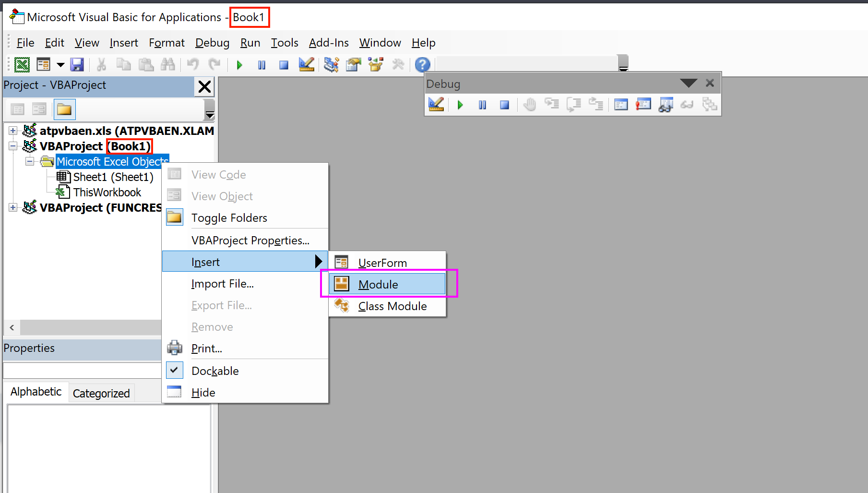Click Print in the context menu

[245, 348]
